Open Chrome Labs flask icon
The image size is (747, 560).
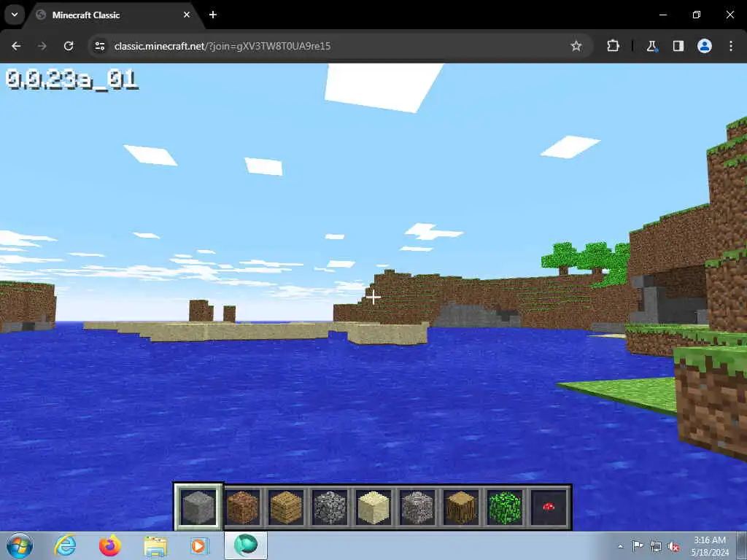click(x=651, y=46)
